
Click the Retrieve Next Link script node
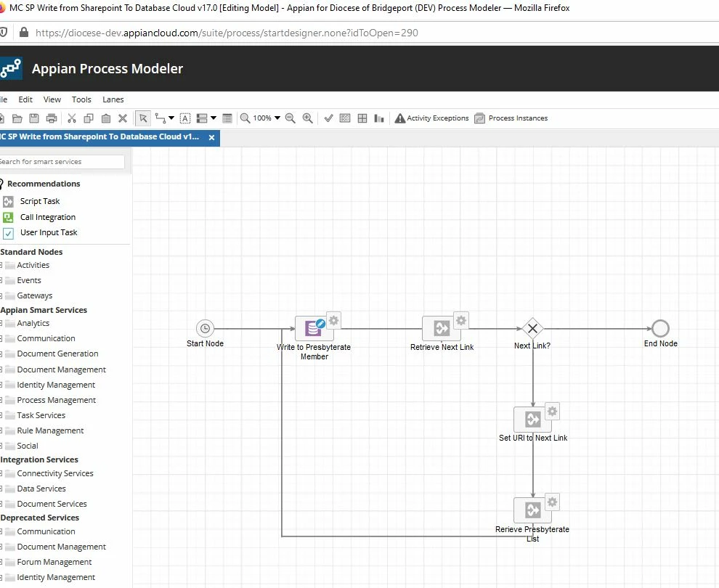click(442, 329)
